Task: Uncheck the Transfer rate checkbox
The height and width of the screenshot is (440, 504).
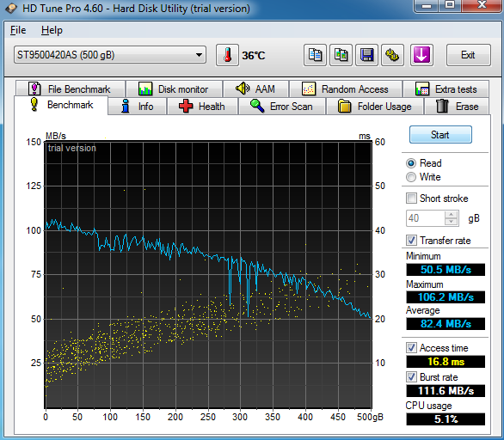Action: pos(411,241)
